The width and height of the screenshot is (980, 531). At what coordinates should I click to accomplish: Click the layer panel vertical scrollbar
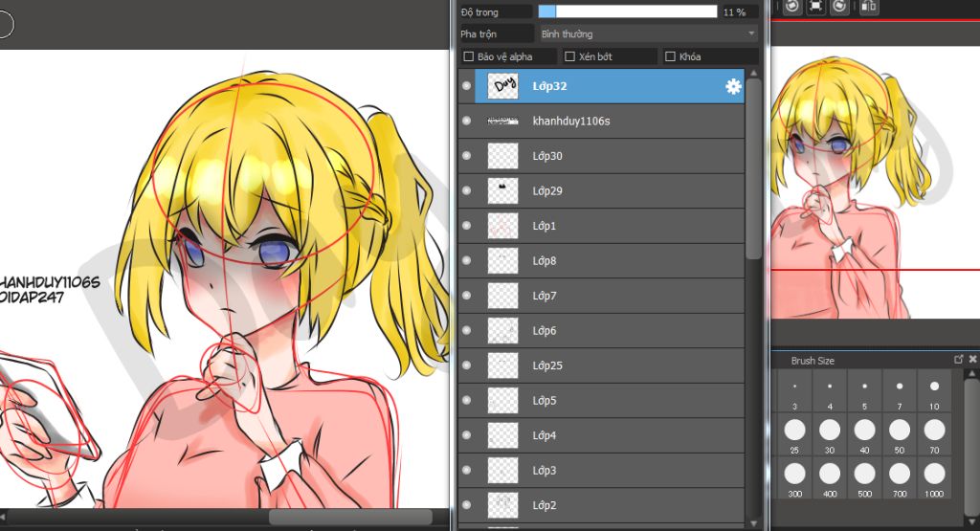pyautogui.click(x=754, y=168)
